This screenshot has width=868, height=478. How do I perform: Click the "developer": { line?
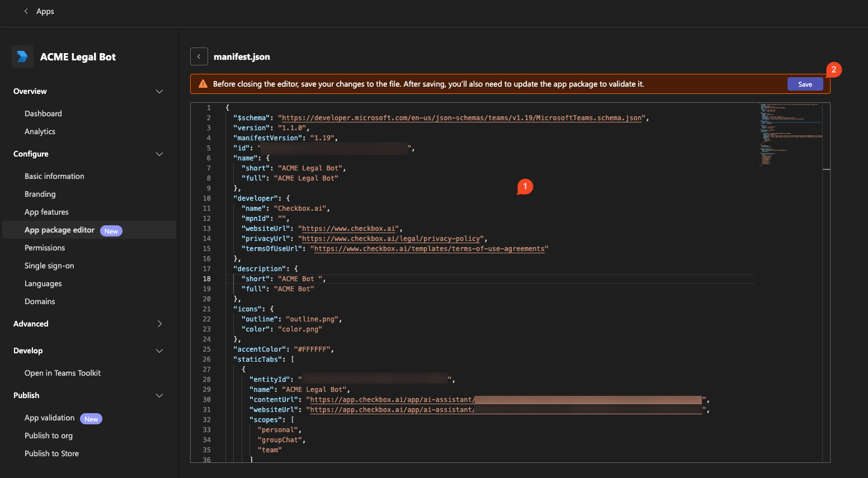261,198
